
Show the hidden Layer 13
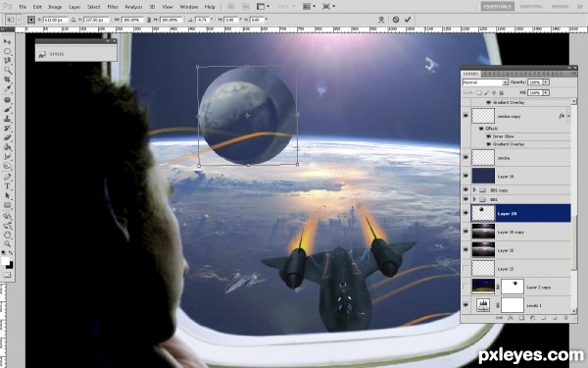click(465, 268)
